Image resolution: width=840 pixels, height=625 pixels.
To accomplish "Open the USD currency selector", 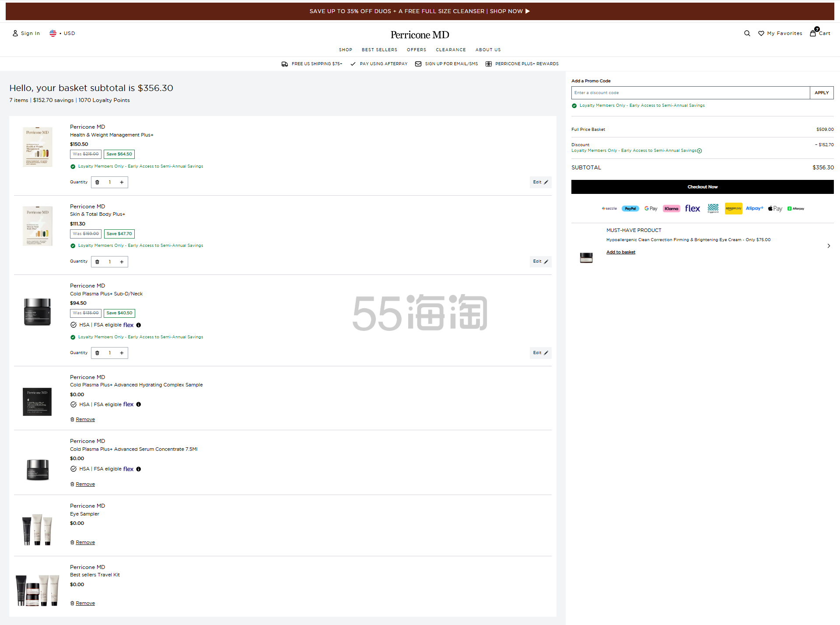I will pos(62,33).
